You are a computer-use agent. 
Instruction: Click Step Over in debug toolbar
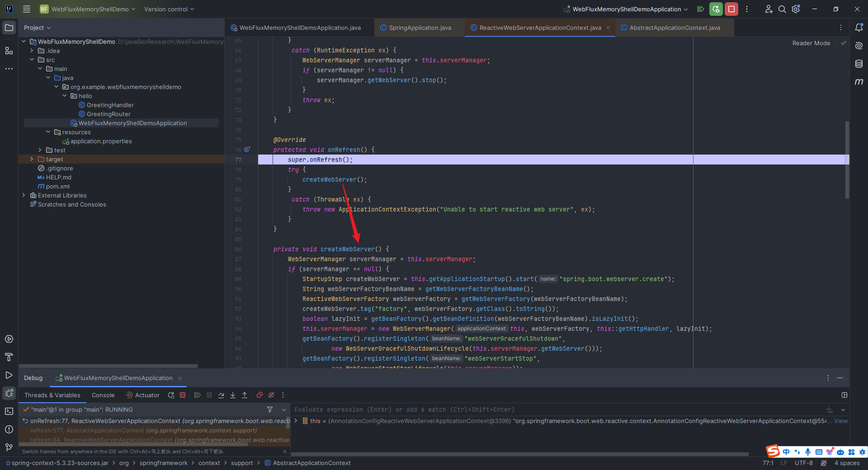(x=221, y=395)
